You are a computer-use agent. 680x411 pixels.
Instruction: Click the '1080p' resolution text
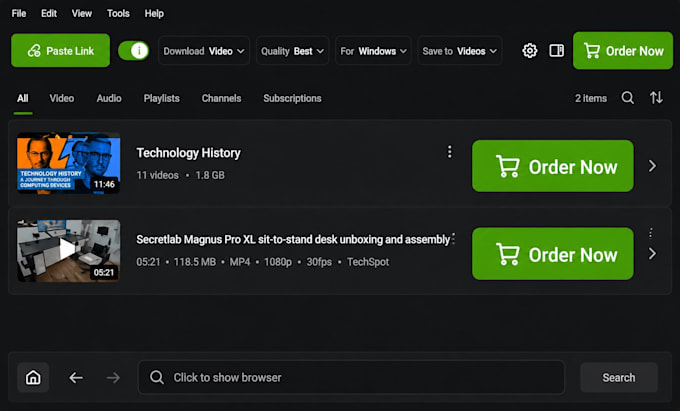pyautogui.click(x=278, y=262)
